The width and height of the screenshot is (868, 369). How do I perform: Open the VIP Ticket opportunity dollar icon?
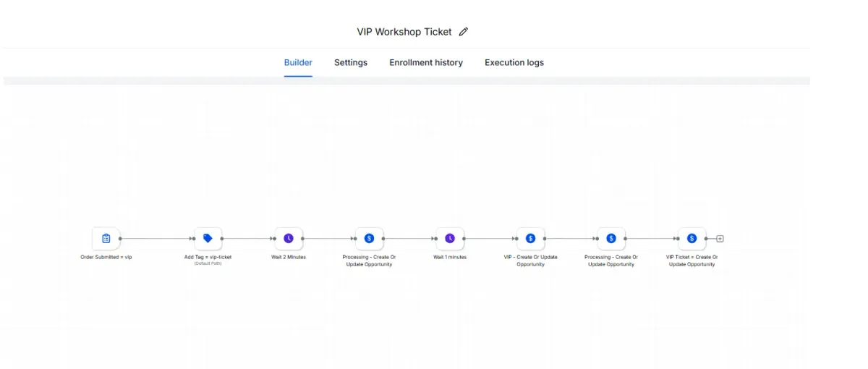coord(692,238)
